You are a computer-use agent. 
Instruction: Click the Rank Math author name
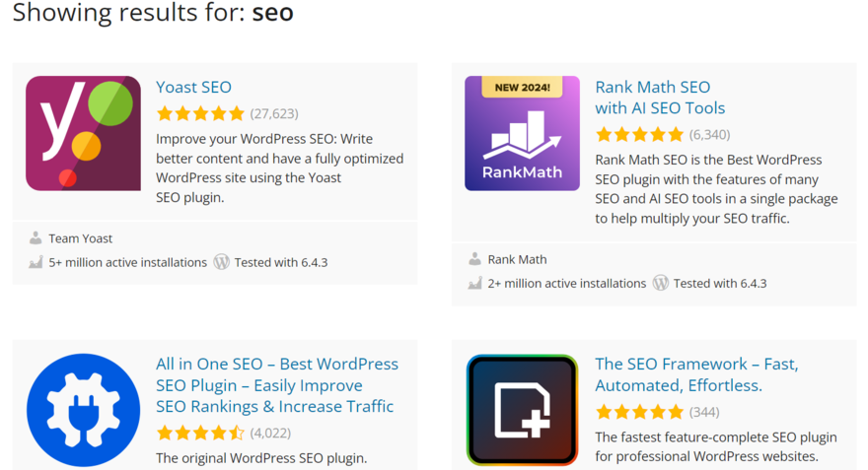(x=517, y=259)
